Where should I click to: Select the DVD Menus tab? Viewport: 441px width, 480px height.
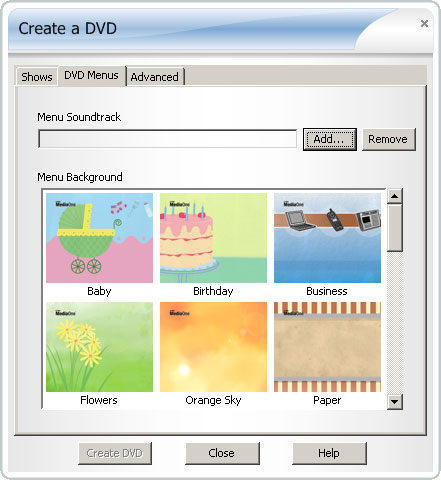click(91, 76)
